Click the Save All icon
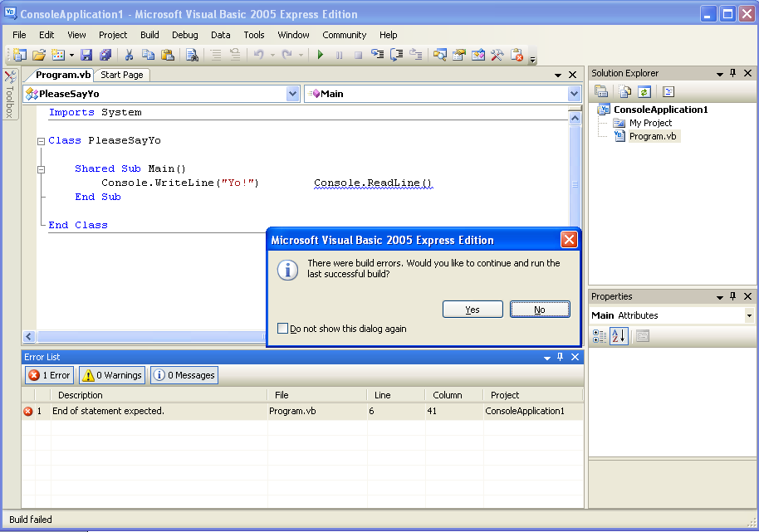The width and height of the screenshot is (759, 532). (x=105, y=55)
